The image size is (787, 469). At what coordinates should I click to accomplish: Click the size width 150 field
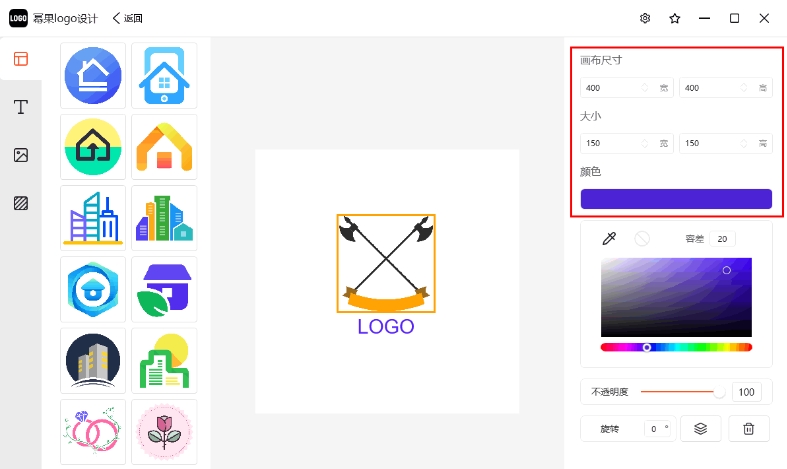click(x=626, y=143)
